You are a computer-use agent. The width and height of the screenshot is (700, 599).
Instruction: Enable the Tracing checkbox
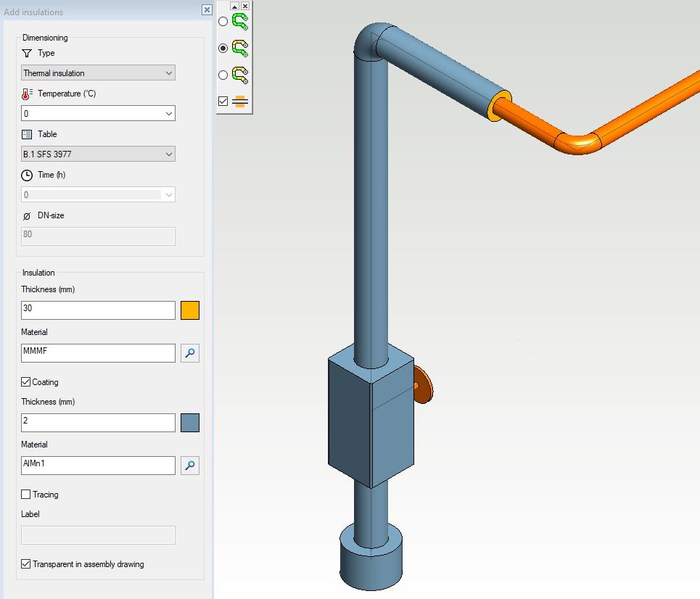coord(26,495)
